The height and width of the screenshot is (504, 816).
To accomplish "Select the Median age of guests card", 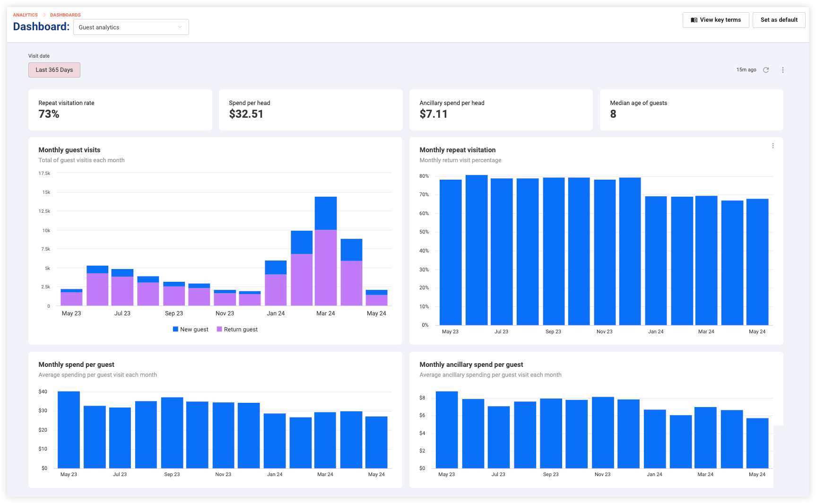I will coord(692,110).
